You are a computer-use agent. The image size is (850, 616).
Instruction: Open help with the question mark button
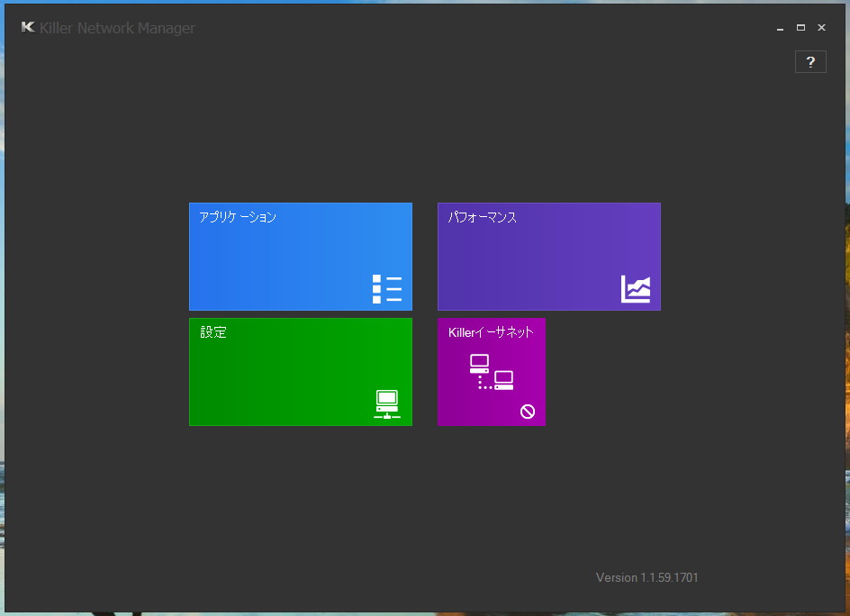click(x=810, y=62)
